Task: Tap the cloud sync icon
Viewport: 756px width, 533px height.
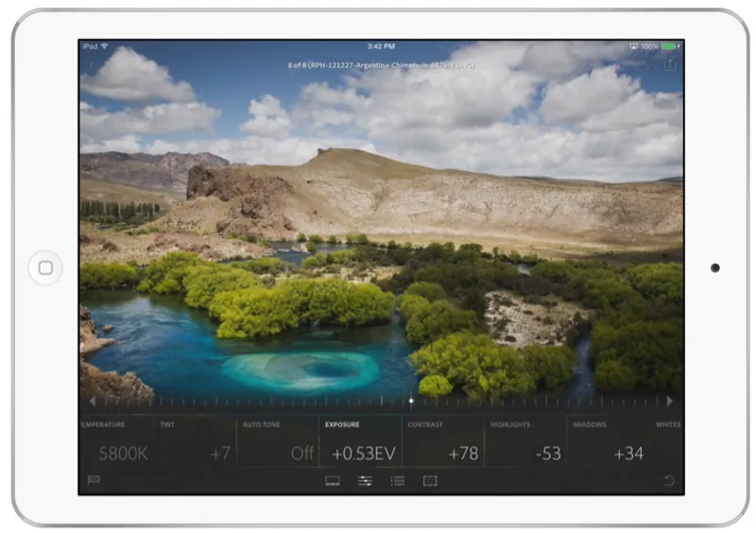Action: [x=641, y=65]
